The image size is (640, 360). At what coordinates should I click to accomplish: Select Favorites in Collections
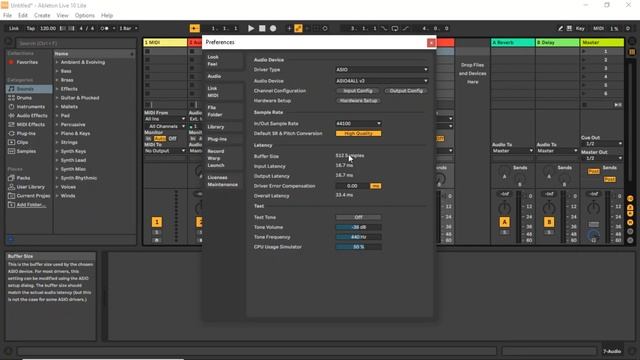coord(27,62)
